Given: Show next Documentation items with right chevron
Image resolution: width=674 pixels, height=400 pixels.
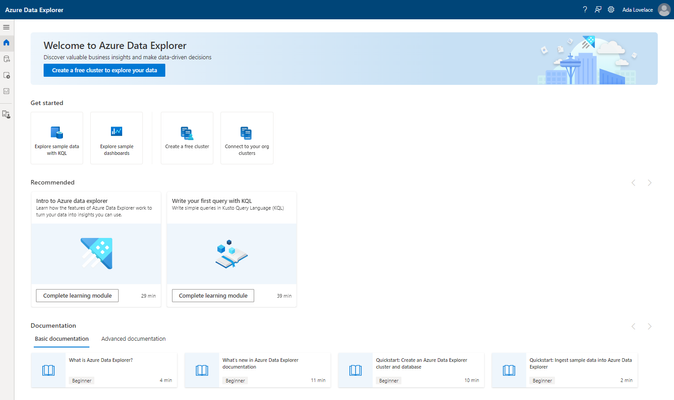Looking at the screenshot, I should [x=649, y=327].
